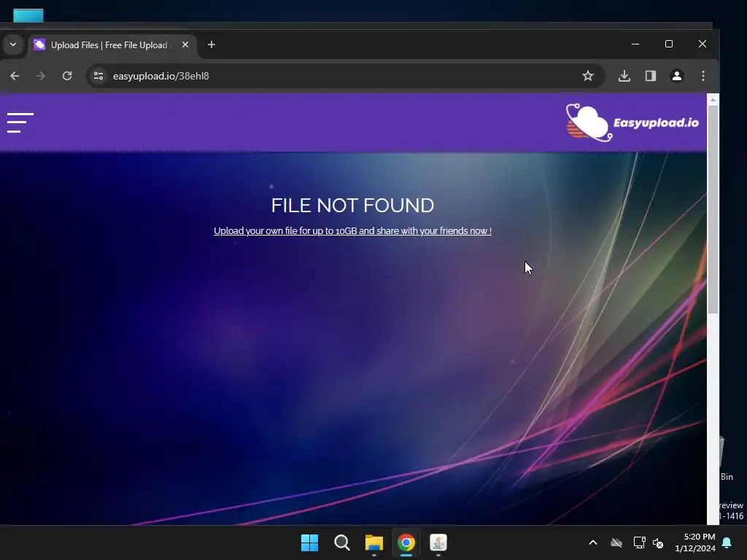The width and height of the screenshot is (747, 560).
Task: Click the muted volume tray icon
Action: pyautogui.click(x=658, y=542)
